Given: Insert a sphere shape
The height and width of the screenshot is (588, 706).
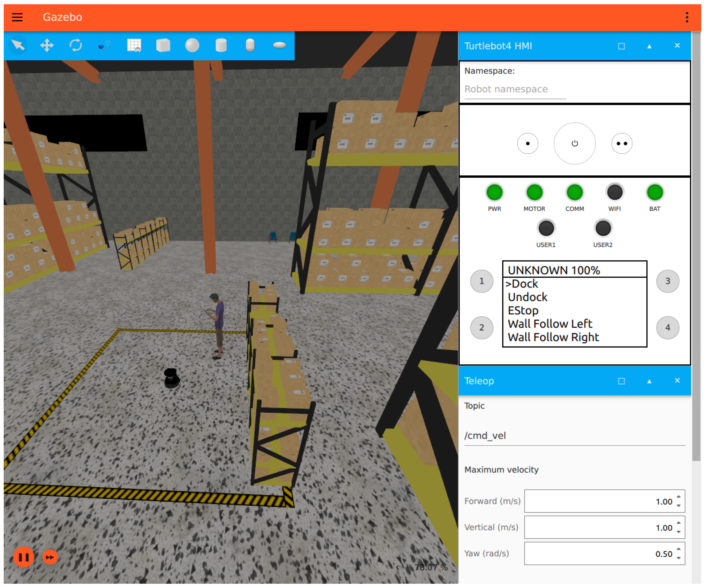Looking at the screenshot, I should (192, 45).
